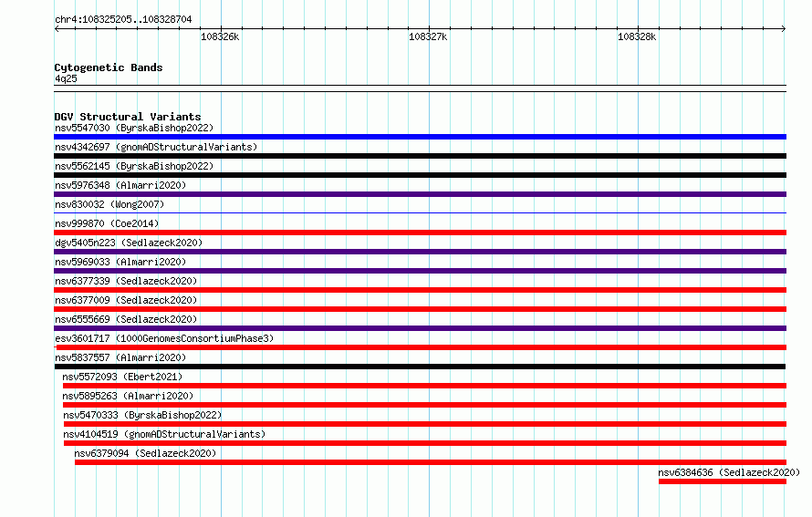Click the short red nsv6384636 bar
812x517 pixels.
(x=723, y=481)
